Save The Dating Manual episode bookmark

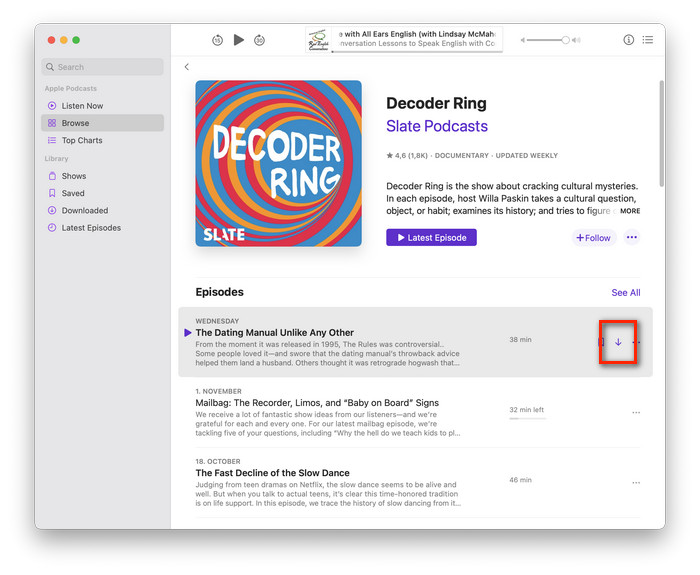pyautogui.click(x=601, y=342)
